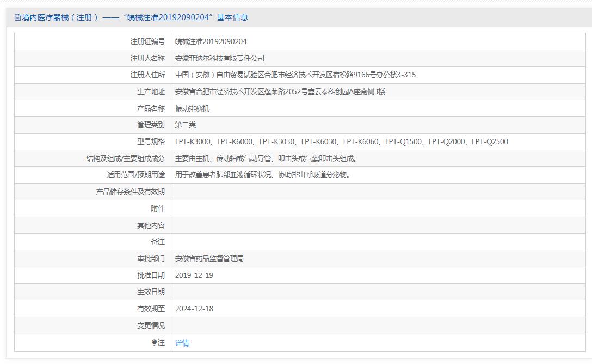Click the 型号规格 label

(151, 141)
